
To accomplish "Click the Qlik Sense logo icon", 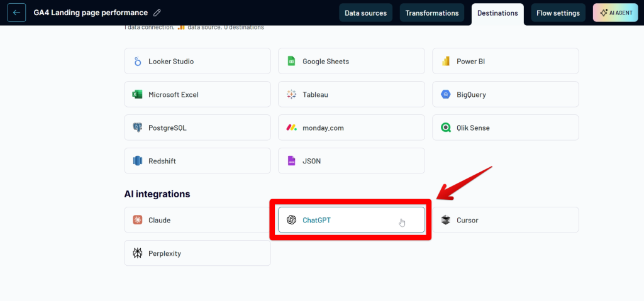I will tap(446, 128).
